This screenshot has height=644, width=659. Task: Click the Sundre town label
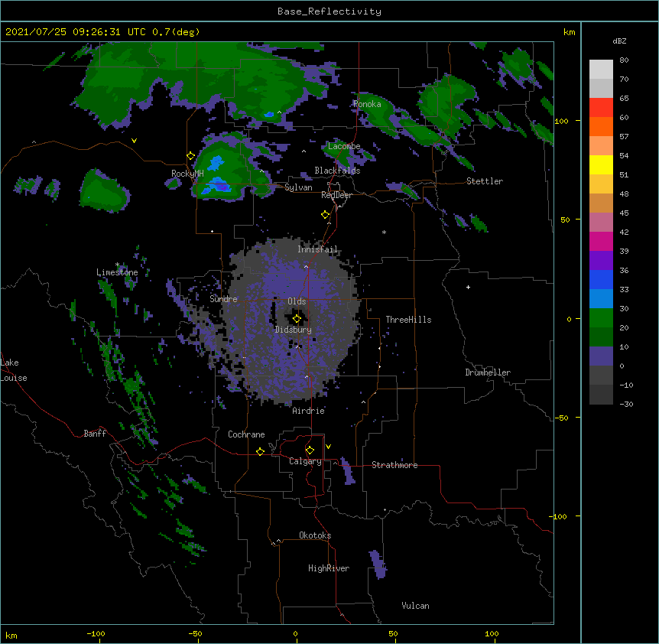pyautogui.click(x=223, y=299)
